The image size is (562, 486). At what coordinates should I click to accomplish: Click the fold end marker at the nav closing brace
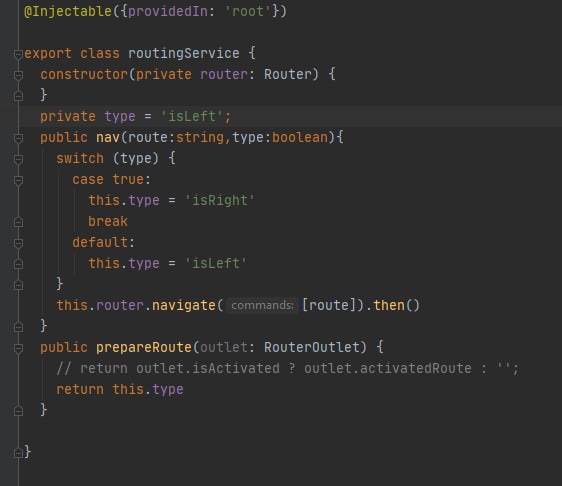(x=18, y=327)
